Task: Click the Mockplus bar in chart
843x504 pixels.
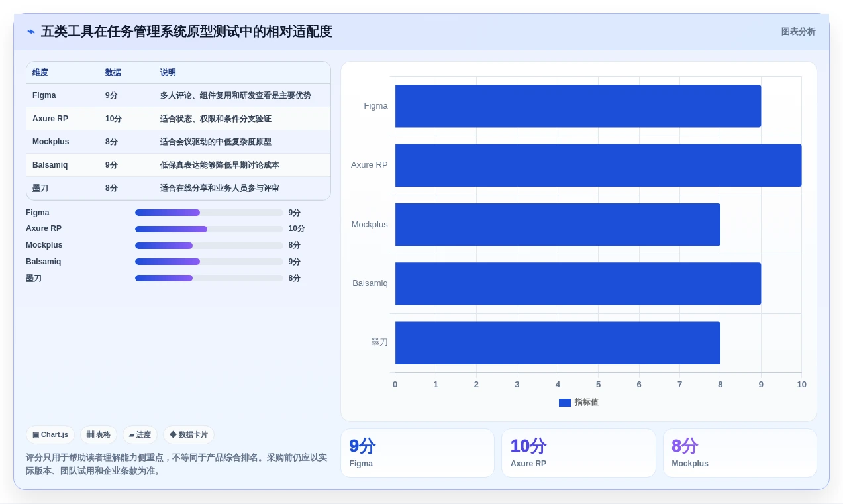Action: click(558, 225)
